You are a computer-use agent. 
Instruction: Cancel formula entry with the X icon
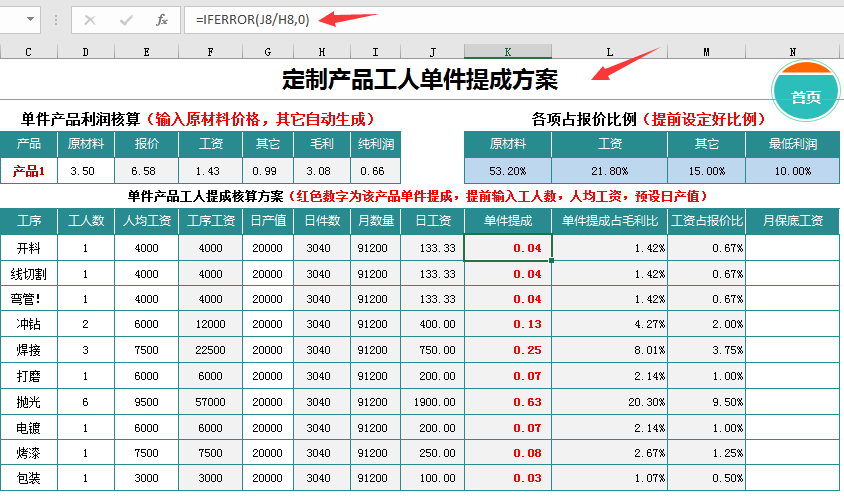point(90,20)
